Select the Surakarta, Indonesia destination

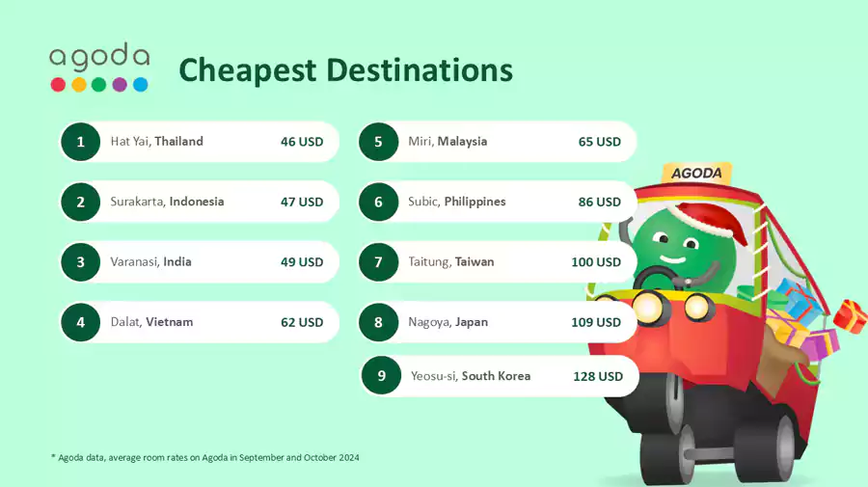(x=167, y=202)
